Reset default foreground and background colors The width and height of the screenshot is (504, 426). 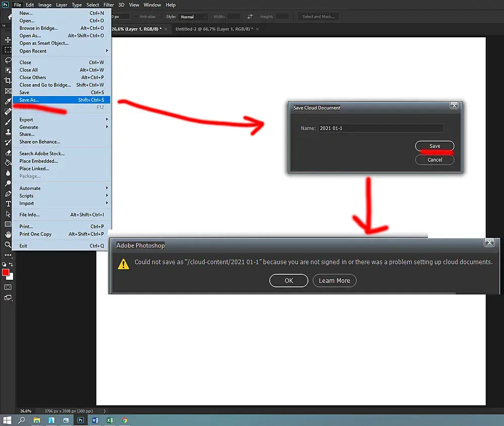pos(4,264)
